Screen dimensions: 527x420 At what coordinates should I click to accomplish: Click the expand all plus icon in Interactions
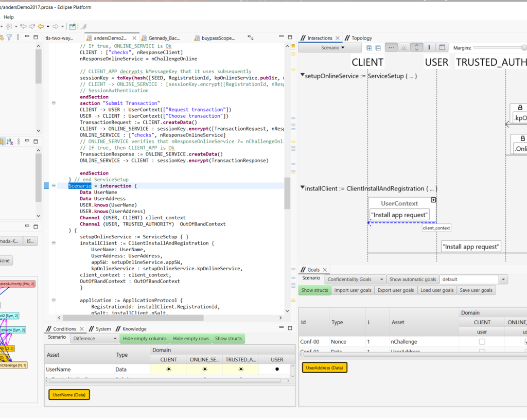point(369,48)
